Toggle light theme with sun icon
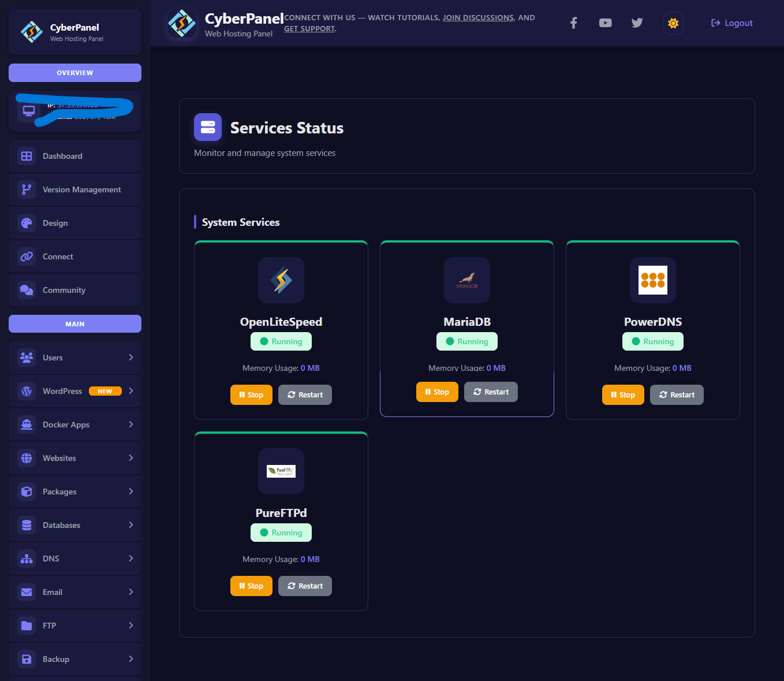 point(673,23)
